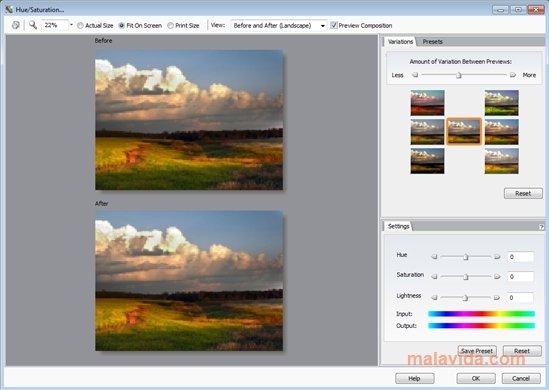Pick the middle-left variation thumbnail

pyautogui.click(x=428, y=132)
